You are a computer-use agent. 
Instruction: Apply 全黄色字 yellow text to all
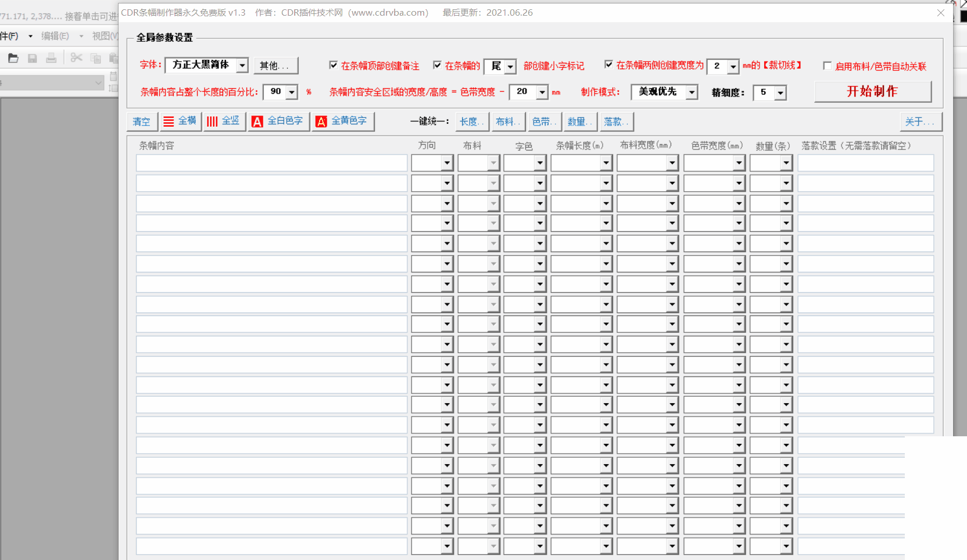[342, 121]
